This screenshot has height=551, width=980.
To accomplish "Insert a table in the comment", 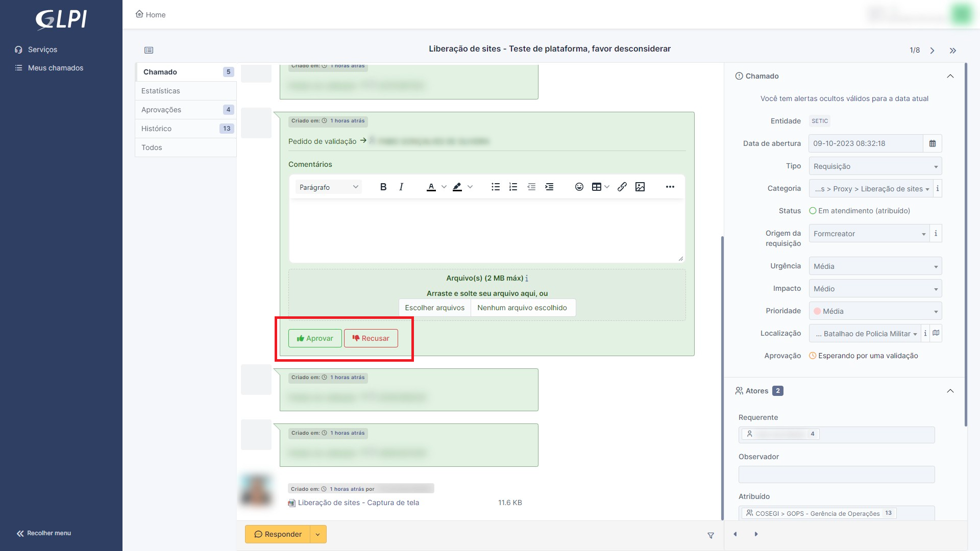I will (x=597, y=187).
